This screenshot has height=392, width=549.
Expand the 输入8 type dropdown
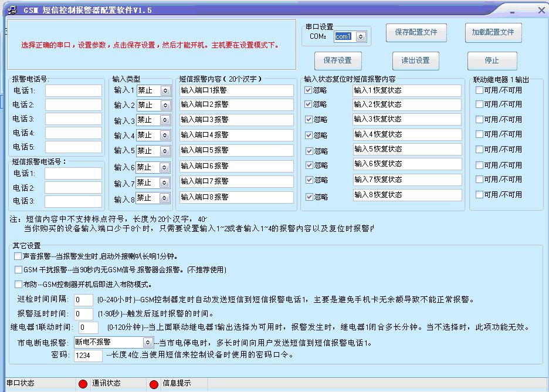point(165,198)
